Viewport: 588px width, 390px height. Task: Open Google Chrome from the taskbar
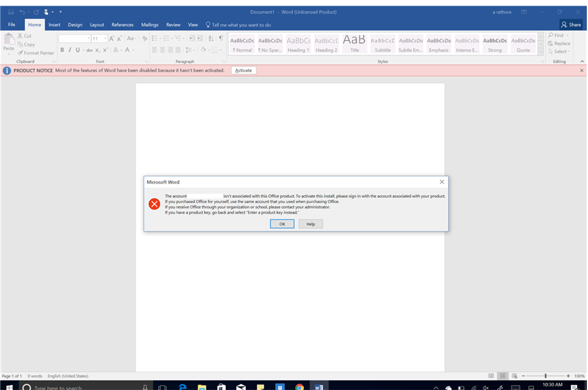[299, 387]
